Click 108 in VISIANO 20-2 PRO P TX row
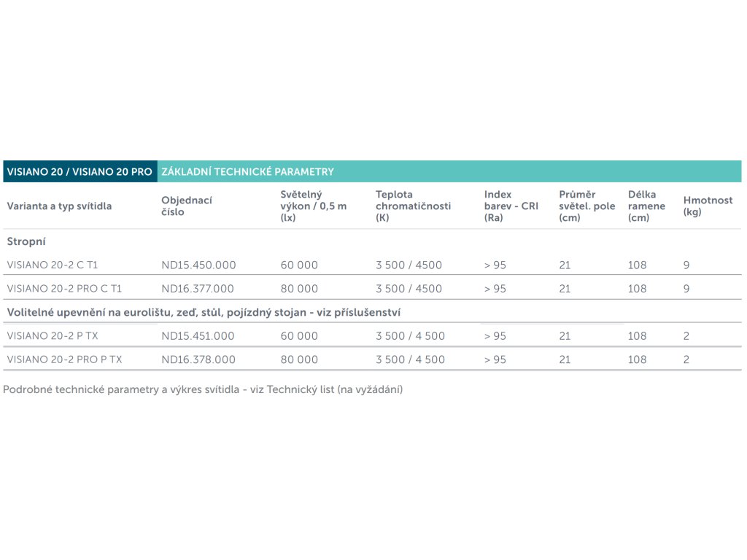747x560 pixels. [637, 359]
